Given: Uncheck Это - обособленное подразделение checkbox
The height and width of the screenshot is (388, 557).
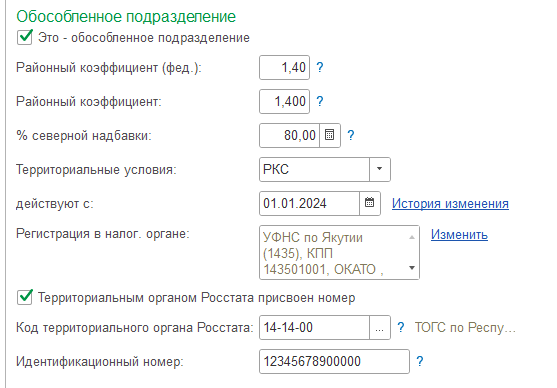Looking at the screenshot, I should pyautogui.click(x=25, y=37).
